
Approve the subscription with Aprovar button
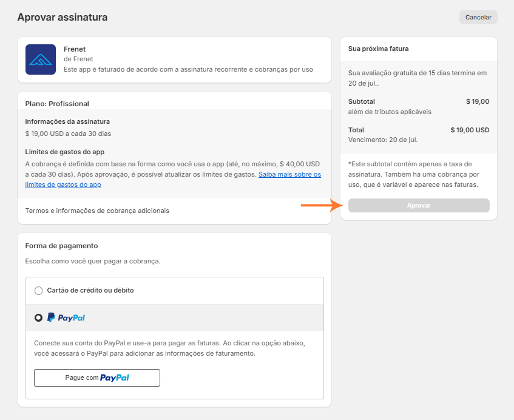pyautogui.click(x=419, y=206)
